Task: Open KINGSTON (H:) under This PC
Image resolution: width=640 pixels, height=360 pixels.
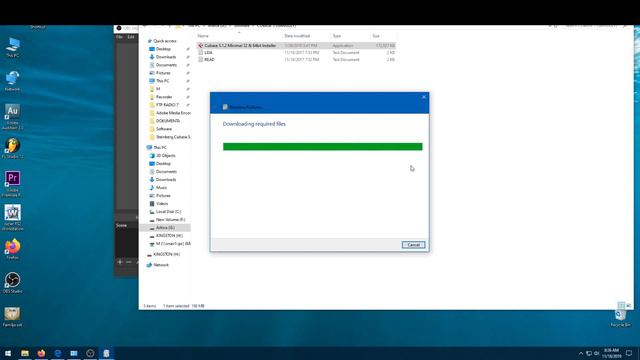Action: [169, 236]
